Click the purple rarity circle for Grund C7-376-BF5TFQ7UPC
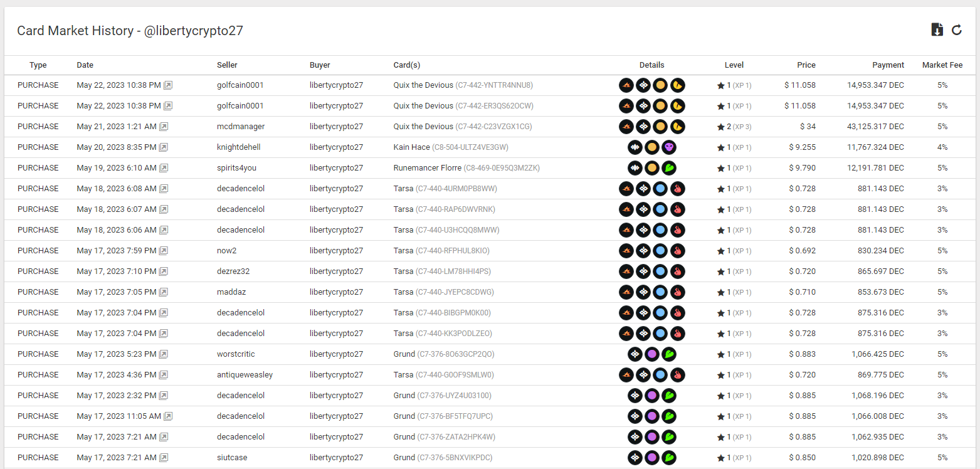The width and height of the screenshot is (980, 469). pyautogui.click(x=652, y=416)
